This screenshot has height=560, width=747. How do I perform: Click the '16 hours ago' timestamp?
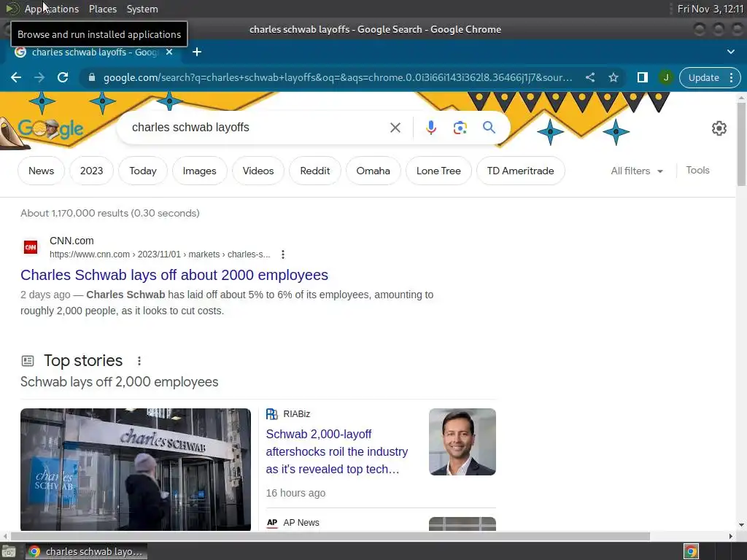coord(295,493)
